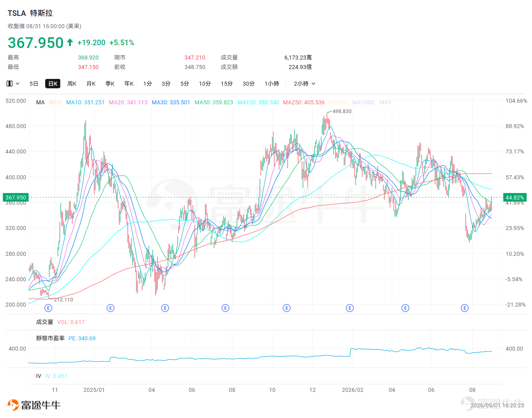
Task: Switch to the 周K weekly chart
Action: [x=72, y=84]
